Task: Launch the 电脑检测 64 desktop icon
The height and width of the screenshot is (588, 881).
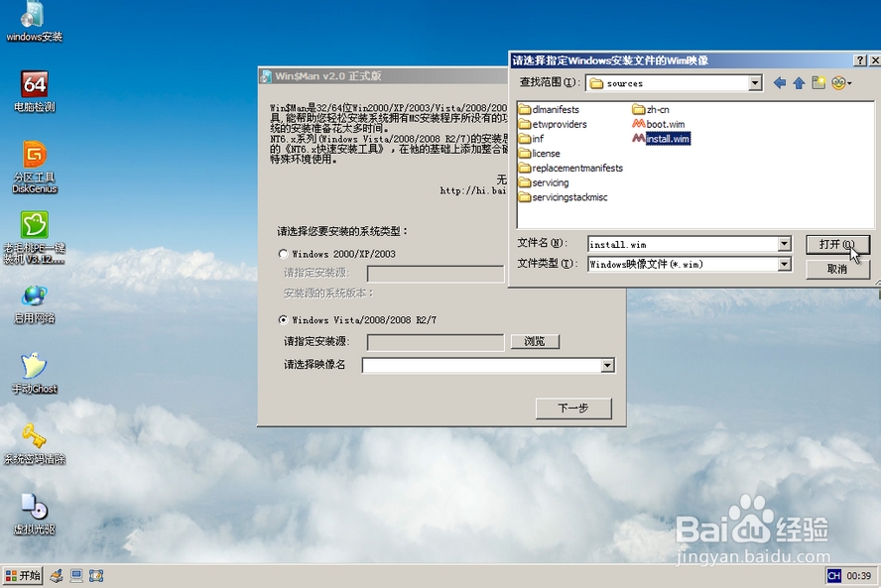Action: [x=35, y=91]
